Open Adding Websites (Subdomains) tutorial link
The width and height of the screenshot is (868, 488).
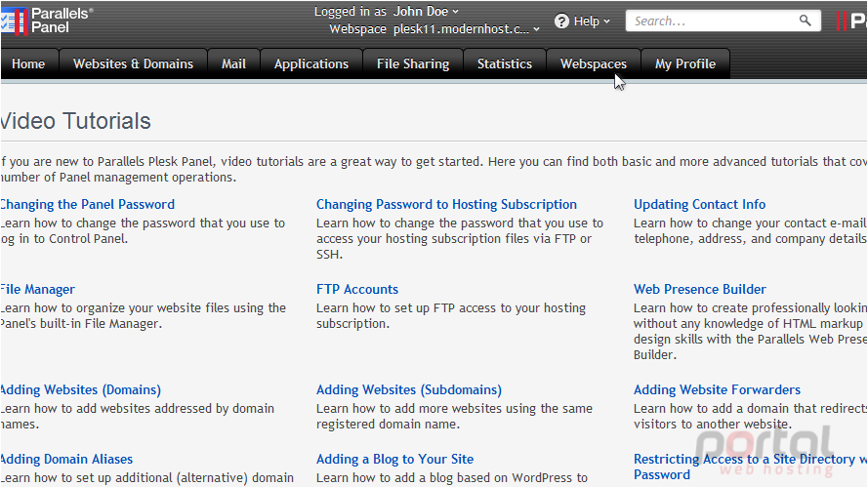point(409,389)
